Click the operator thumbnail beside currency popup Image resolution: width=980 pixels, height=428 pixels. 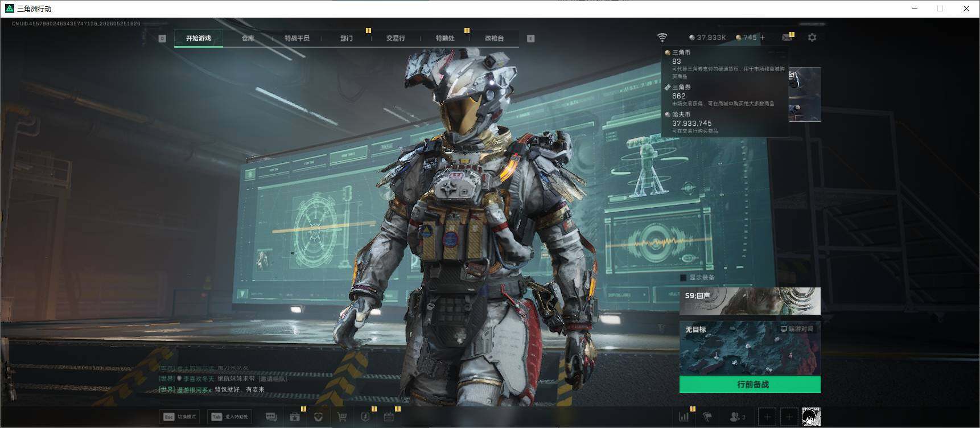pyautogui.click(x=805, y=94)
